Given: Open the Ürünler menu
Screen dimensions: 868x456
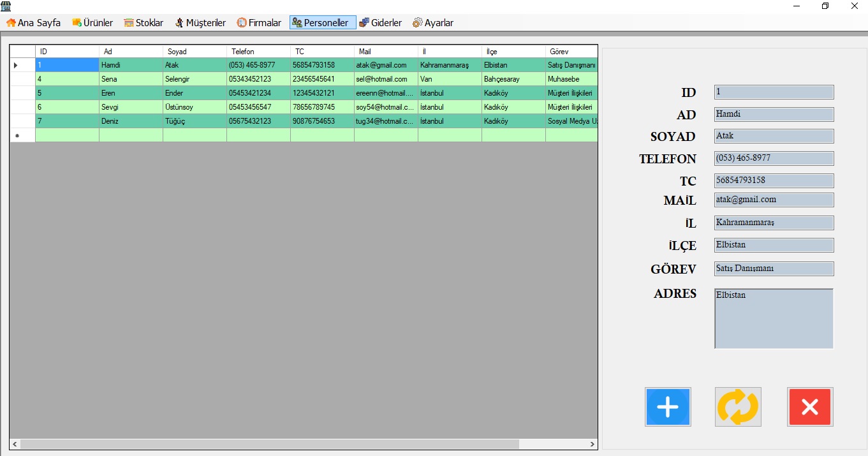Looking at the screenshot, I should point(92,22).
